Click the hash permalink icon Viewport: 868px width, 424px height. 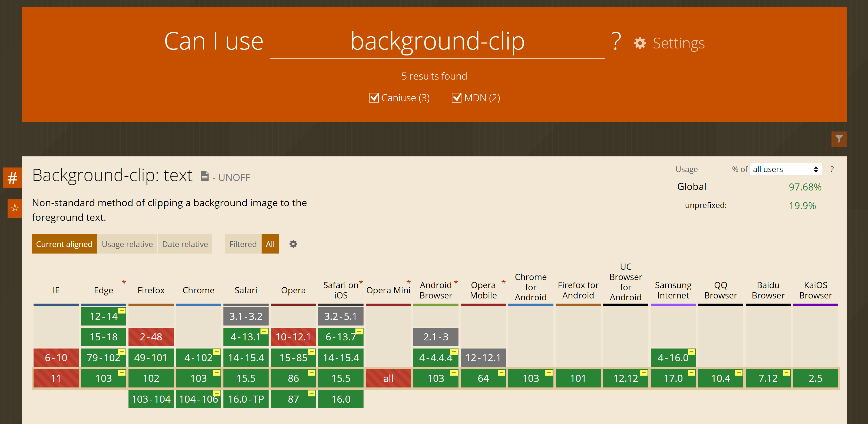click(x=12, y=178)
